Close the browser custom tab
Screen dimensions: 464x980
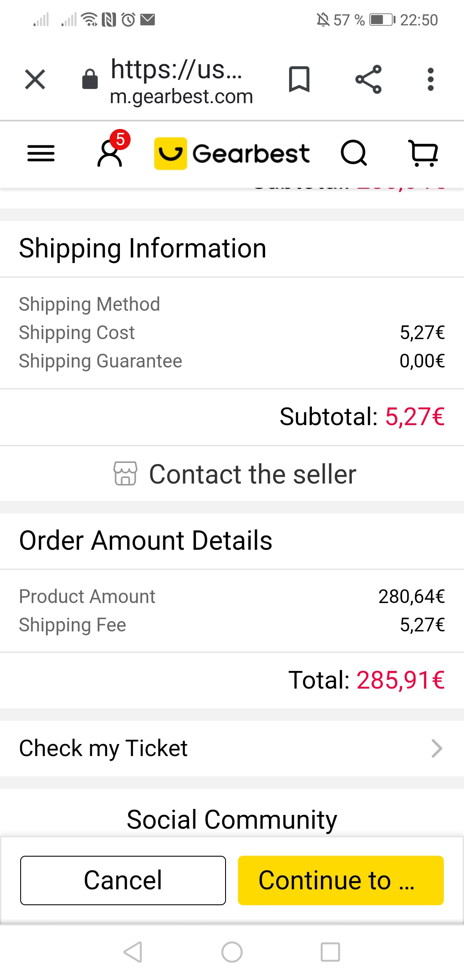pos(35,80)
